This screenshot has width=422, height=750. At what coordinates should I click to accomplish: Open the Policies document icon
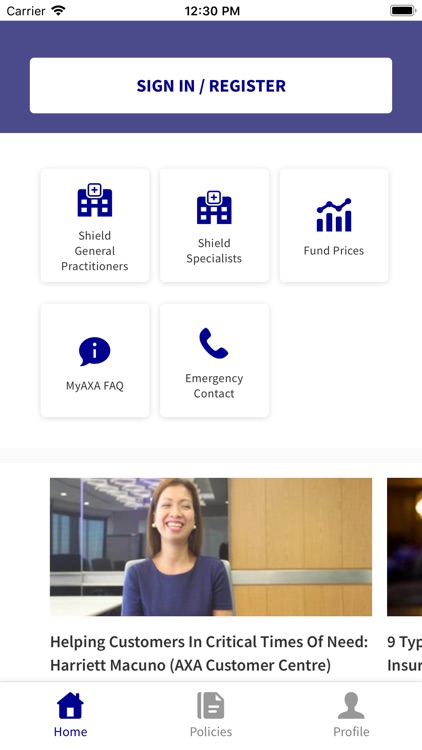coord(211,706)
